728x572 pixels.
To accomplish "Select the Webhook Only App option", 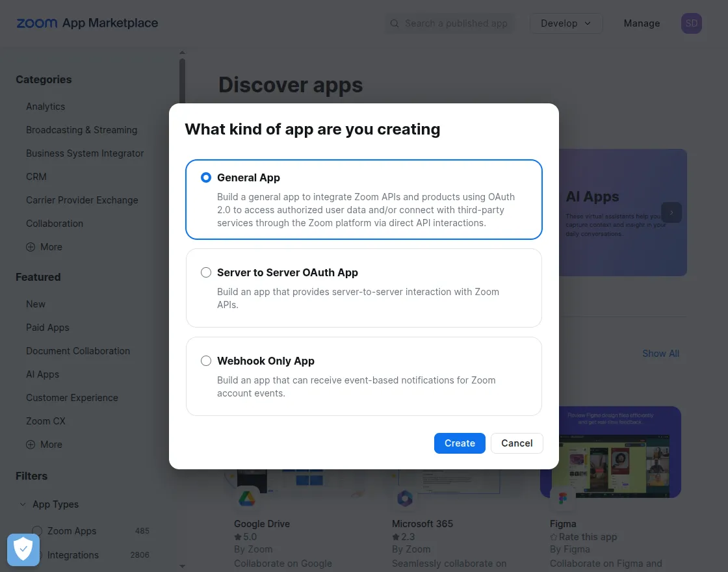I will [206, 361].
